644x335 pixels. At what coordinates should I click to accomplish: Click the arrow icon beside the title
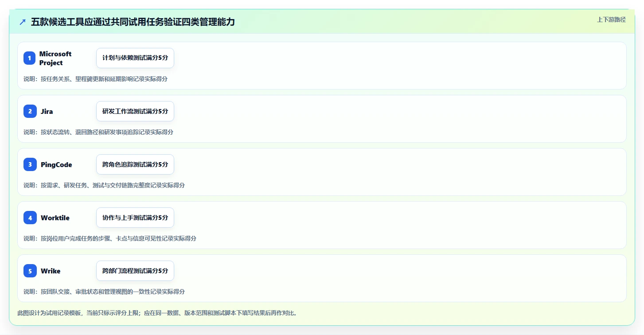coord(23,22)
